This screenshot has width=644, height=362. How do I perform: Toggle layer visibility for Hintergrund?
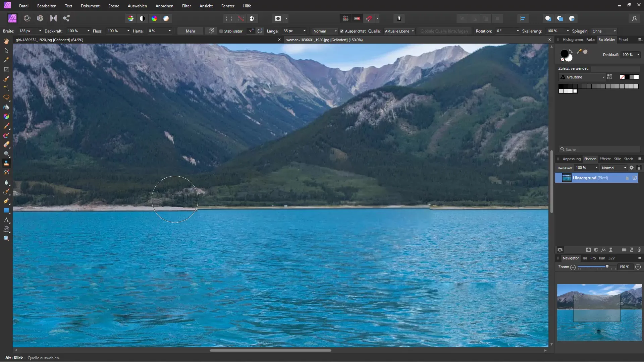(635, 177)
